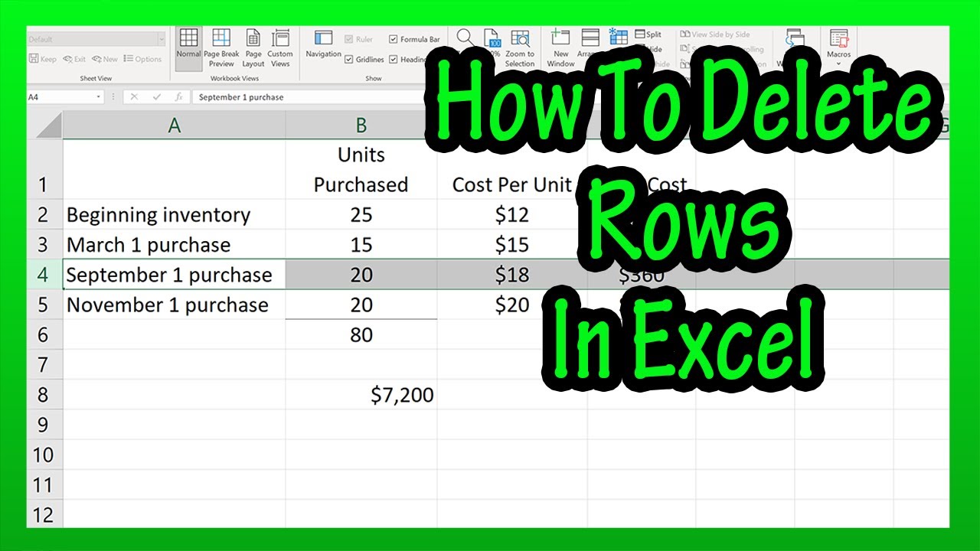Viewport: 980px width, 551px height.
Task: Click the Select All corner triangle
Action: 47,126
